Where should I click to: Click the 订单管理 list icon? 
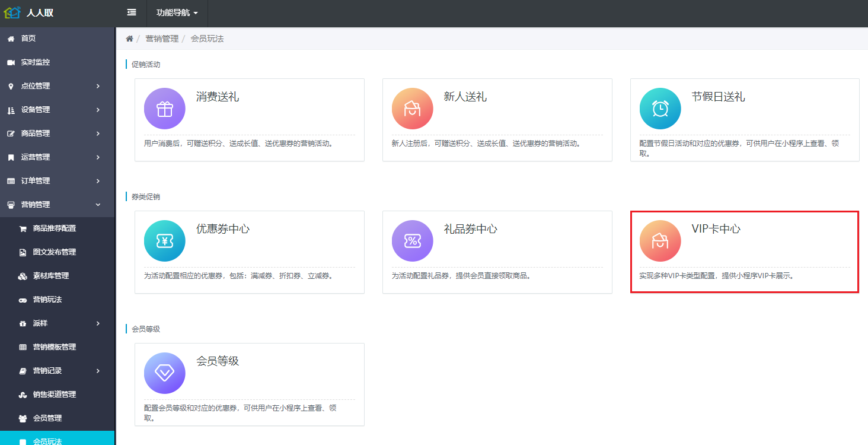(x=11, y=181)
